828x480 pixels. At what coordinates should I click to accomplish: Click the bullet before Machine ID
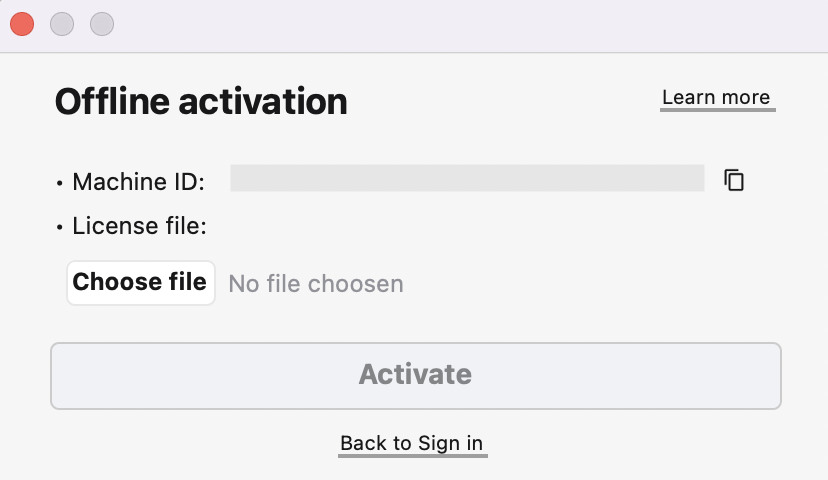click(60, 183)
